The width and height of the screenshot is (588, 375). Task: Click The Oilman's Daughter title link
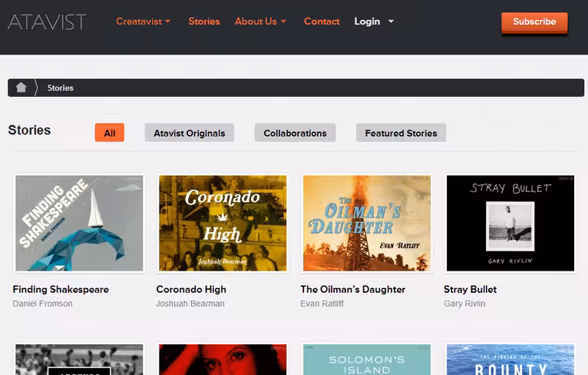coord(353,290)
